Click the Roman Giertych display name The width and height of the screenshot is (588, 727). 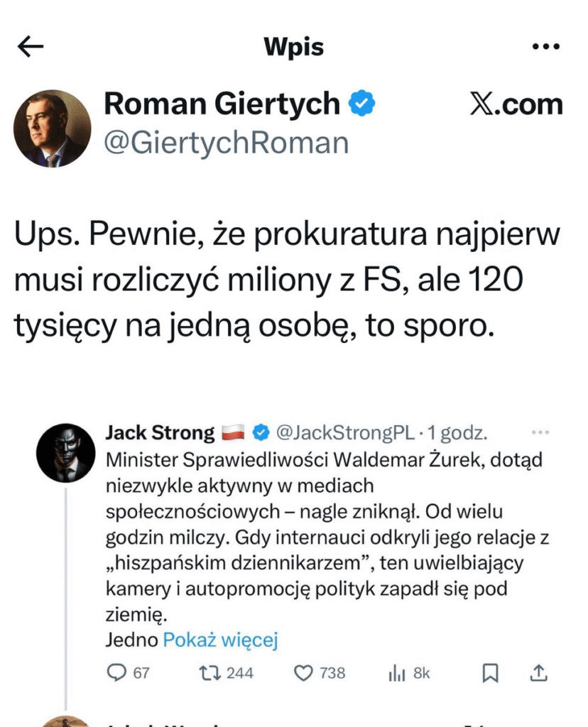click(x=222, y=104)
